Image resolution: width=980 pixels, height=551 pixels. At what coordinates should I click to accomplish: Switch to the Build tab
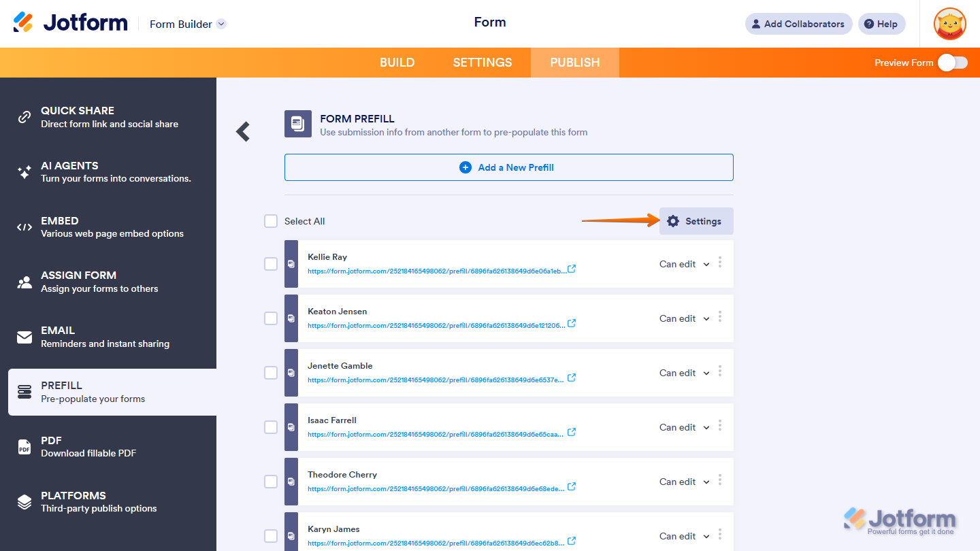click(x=397, y=62)
